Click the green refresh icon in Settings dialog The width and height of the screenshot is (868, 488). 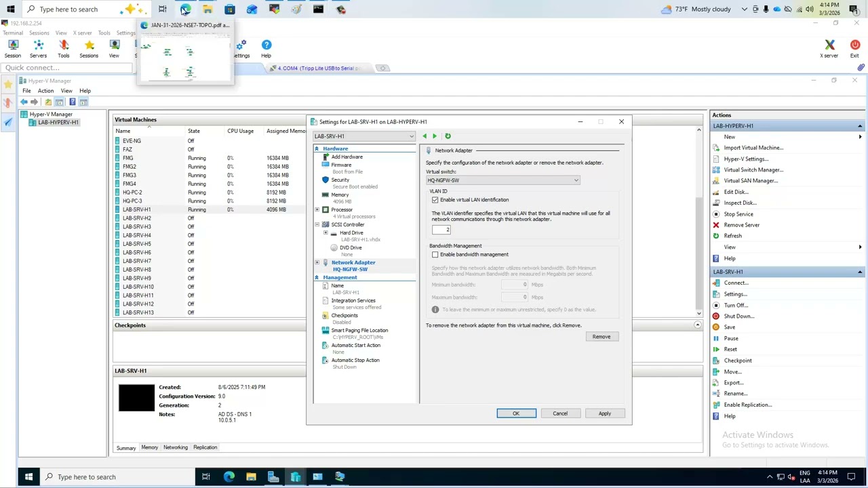click(448, 136)
